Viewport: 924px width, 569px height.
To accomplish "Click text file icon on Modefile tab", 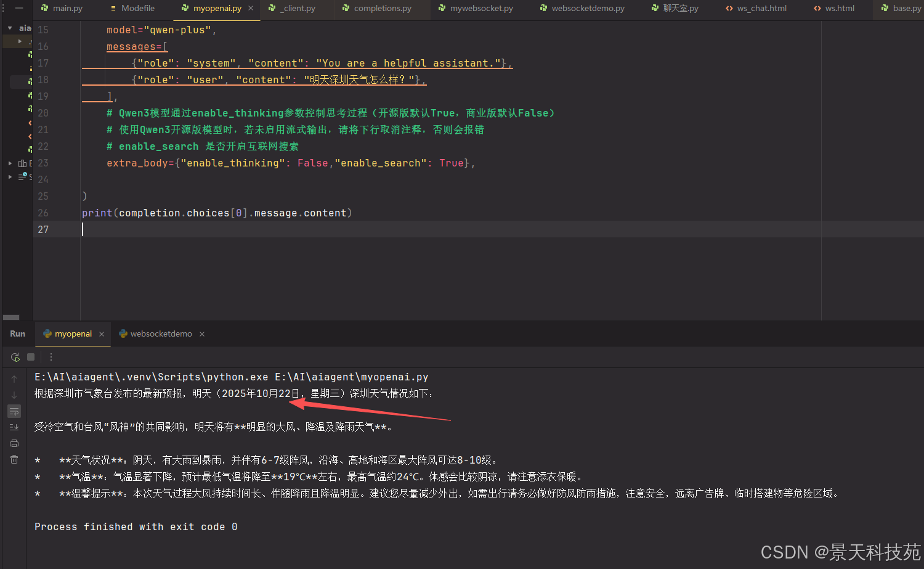I will [x=113, y=8].
